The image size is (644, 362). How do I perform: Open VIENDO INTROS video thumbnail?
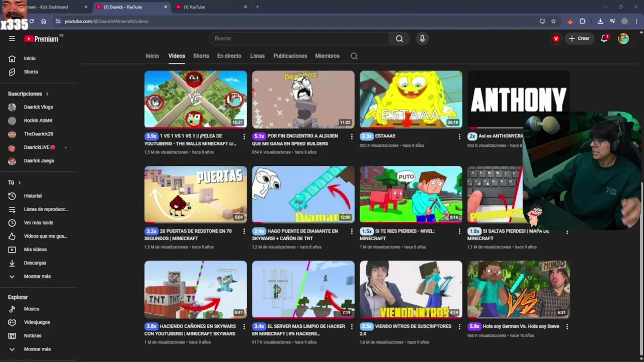(411, 290)
